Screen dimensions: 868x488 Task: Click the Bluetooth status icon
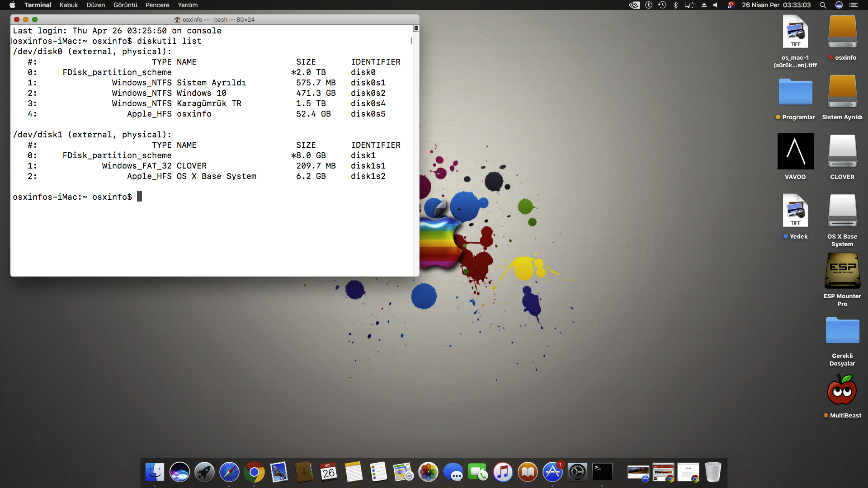coord(675,5)
